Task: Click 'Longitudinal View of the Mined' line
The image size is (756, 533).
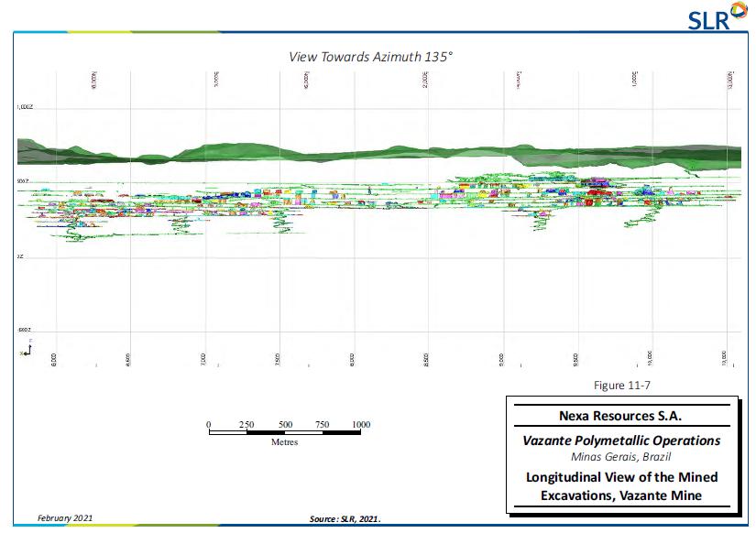Action: [622, 477]
